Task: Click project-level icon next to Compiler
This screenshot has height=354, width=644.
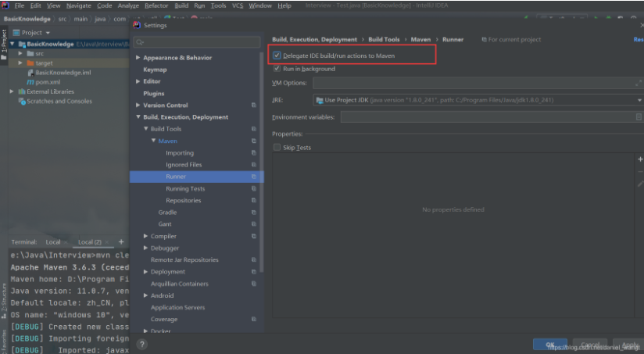Action: point(254,236)
